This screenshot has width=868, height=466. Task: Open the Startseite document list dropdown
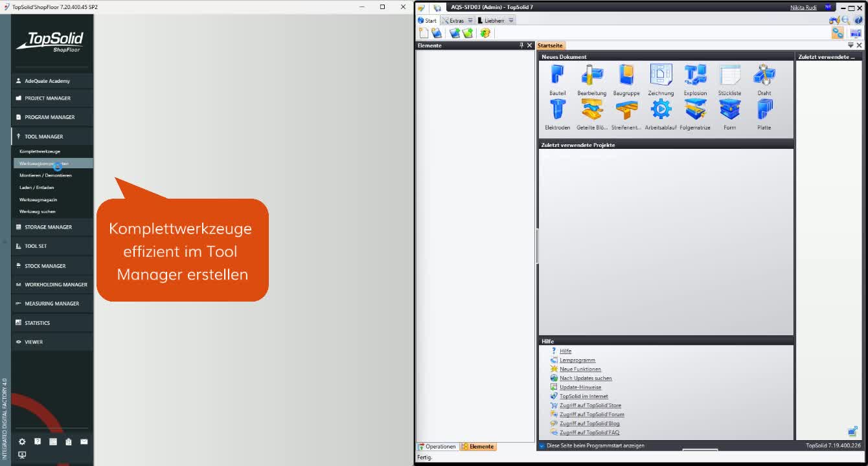(x=851, y=45)
